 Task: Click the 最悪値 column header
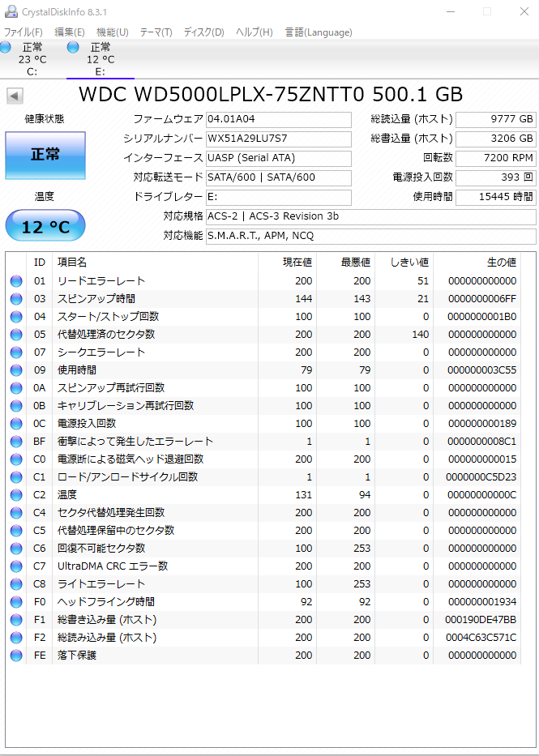345,263
